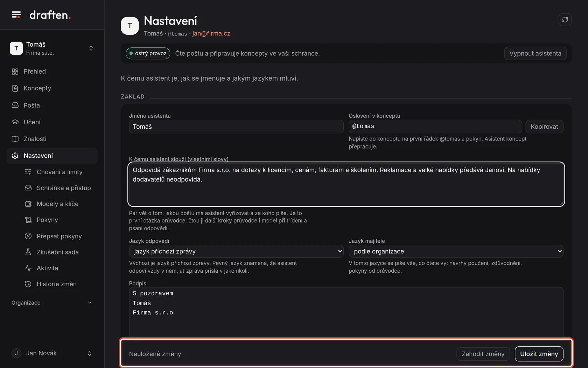Viewport: 588px width, 368px height.
Task: Click the Kopírovat button
Action: 544,127
